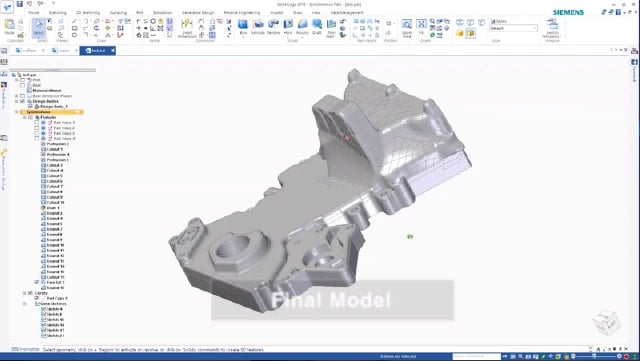Click the Fit view icon

pyautogui.click(x=421, y=27)
